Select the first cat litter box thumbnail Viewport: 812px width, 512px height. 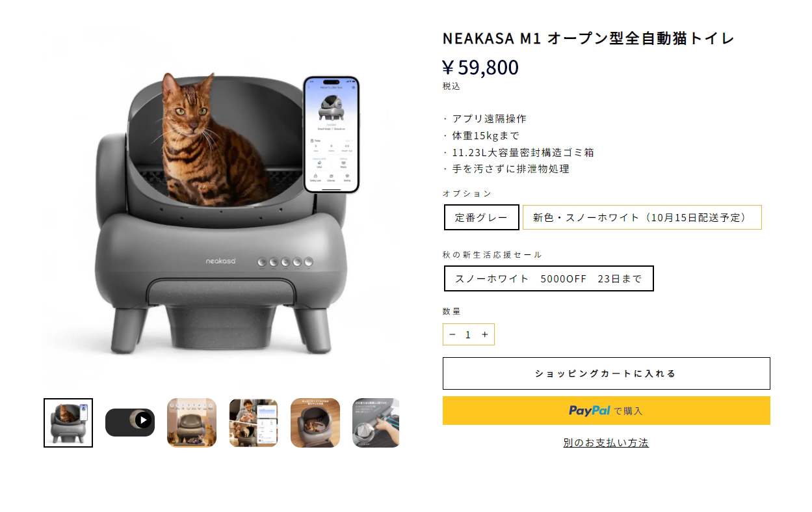68,423
